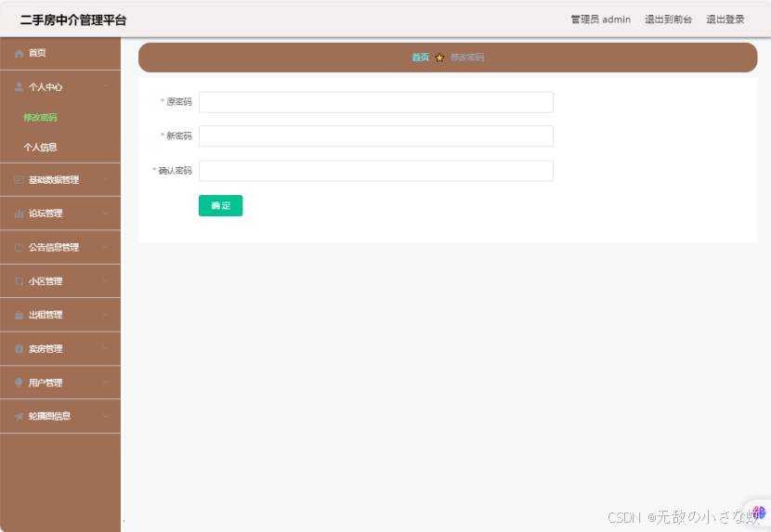771x532 pixels.
Task: Click the 基础数据管理 menu label
Action: (54, 180)
